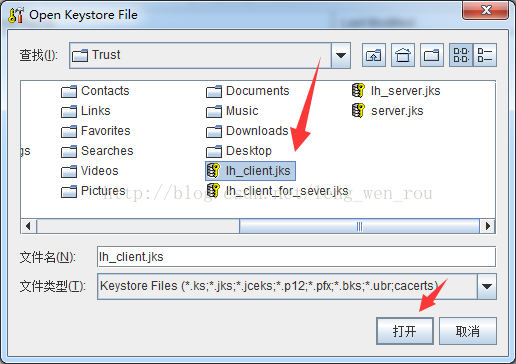The image size is (516, 364).
Task: Select the Favorites folder icon
Action: coord(69,131)
